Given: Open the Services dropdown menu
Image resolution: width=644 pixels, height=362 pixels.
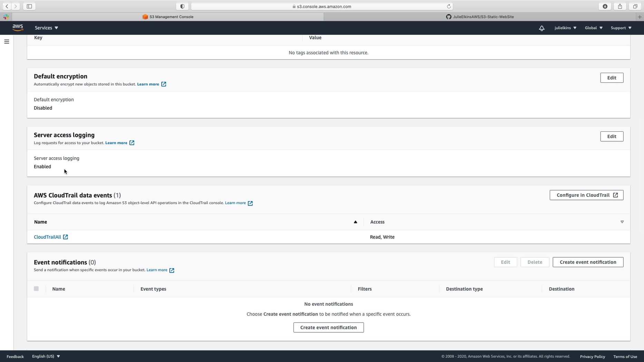Looking at the screenshot, I should pos(46,28).
